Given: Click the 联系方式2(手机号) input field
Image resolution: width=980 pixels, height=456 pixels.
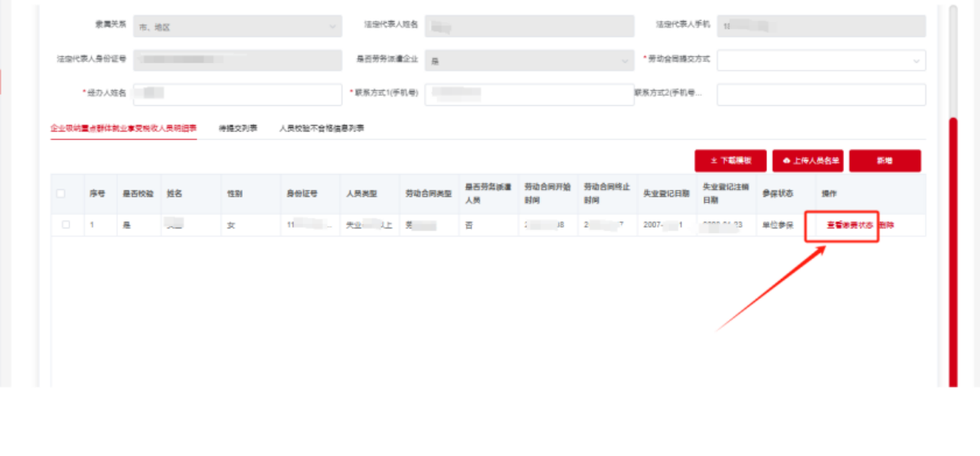Looking at the screenshot, I should (822, 94).
